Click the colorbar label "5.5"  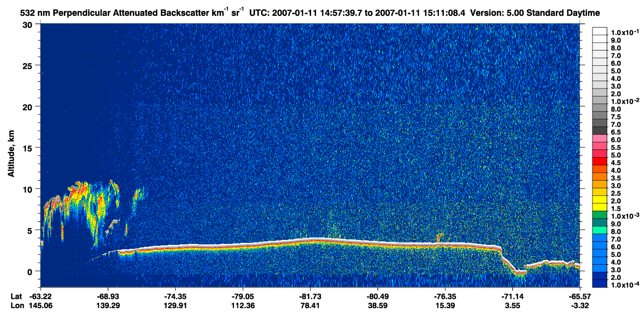tap(616, 147)
